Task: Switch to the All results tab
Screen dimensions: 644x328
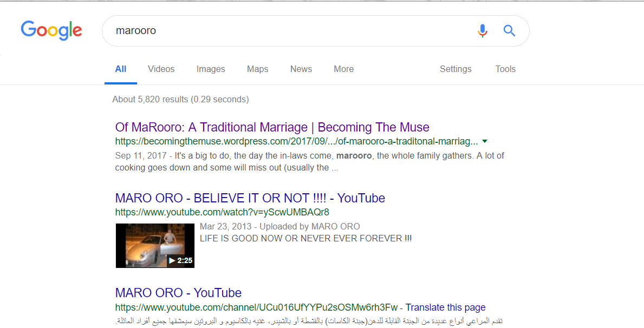Action: pos(121,69)
